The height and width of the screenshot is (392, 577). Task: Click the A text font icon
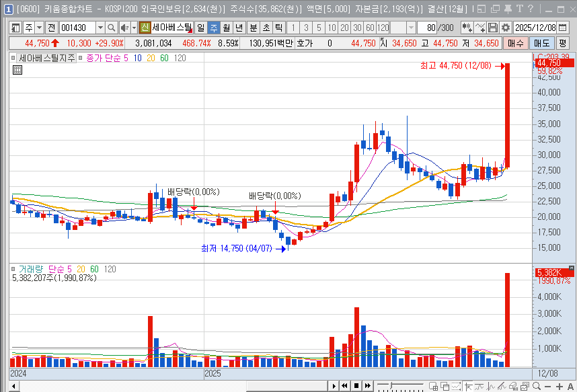(570, 387)
